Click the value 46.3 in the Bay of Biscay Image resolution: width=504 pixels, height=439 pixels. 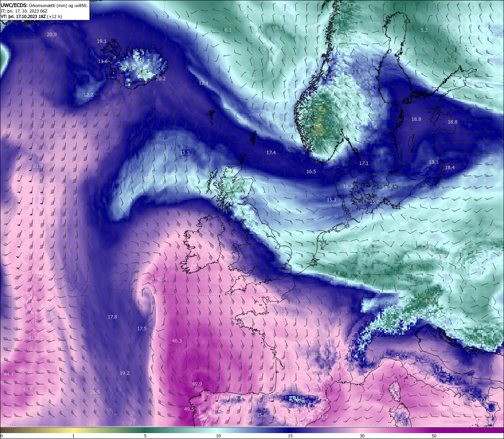pos(177,341)
